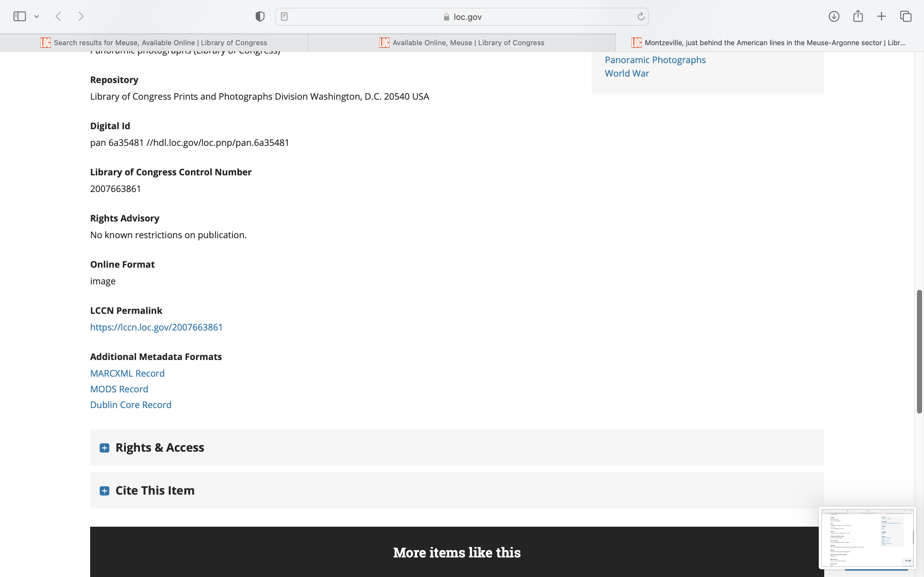The image size is (924, 577).
Task: Show tab overview icon
Action: pyautogui.click(x=906, y=16)
